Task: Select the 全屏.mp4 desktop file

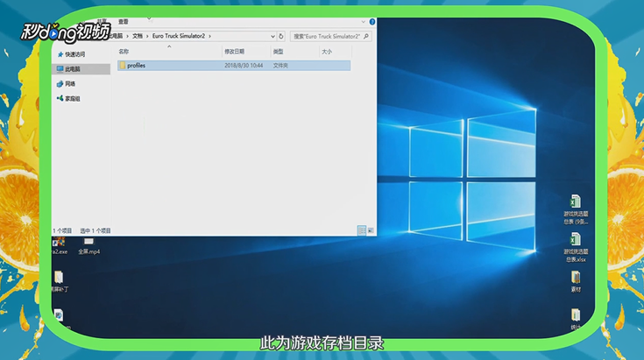Action: click(89, 246)
